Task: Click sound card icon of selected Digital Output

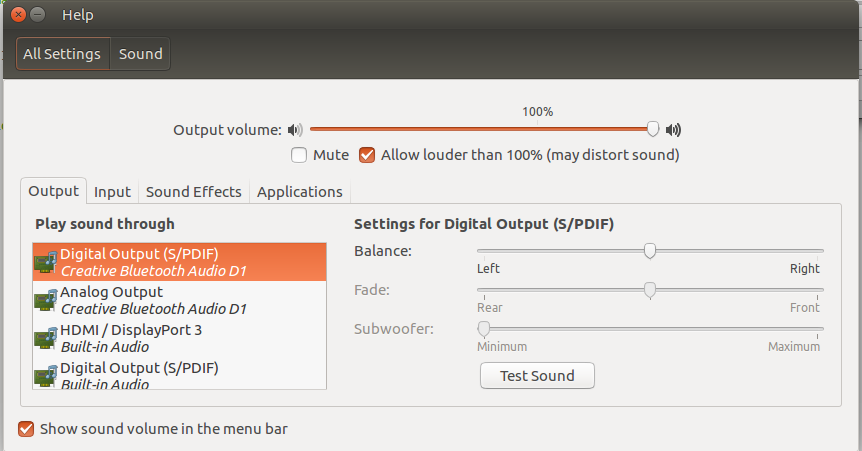Action: (46, 262)
